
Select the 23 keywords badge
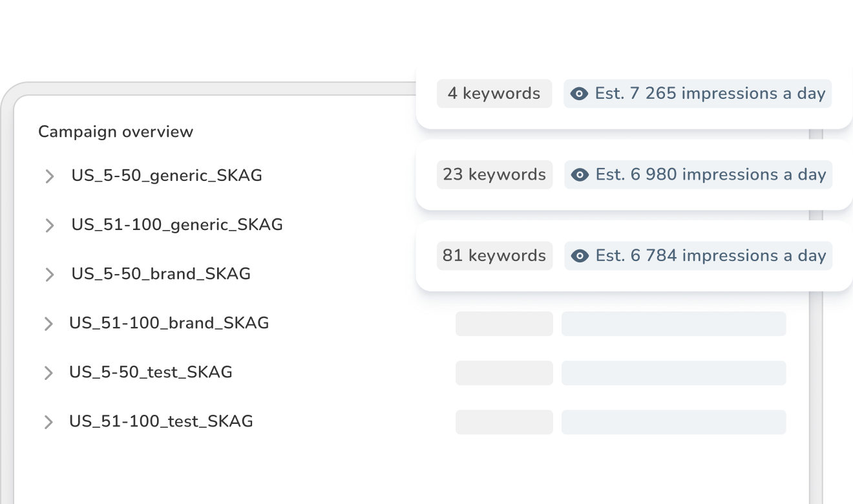[x=494, y=174]
